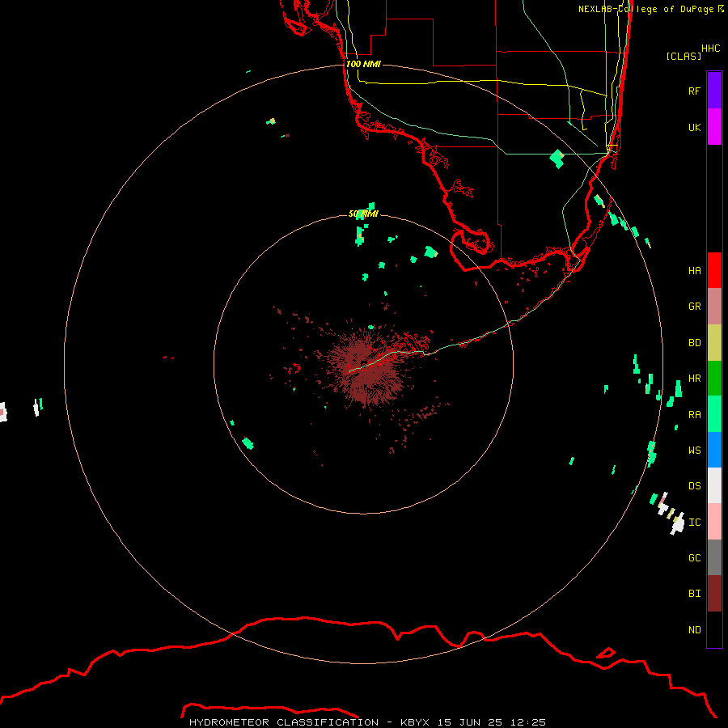Click the NEXLAB-College of DuPage credit text
Viewport: 728px width, 728px height.
pyautogui.click(x=651, y=9)
